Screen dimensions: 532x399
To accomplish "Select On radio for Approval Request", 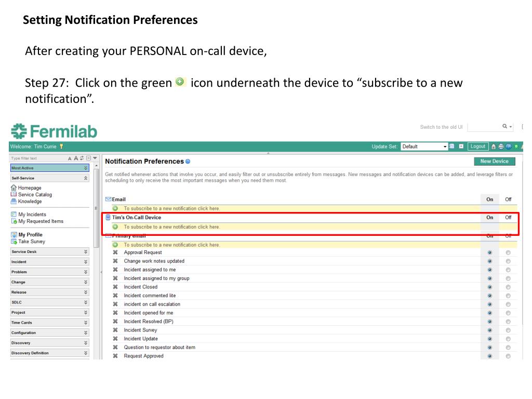I will (489, 252).
